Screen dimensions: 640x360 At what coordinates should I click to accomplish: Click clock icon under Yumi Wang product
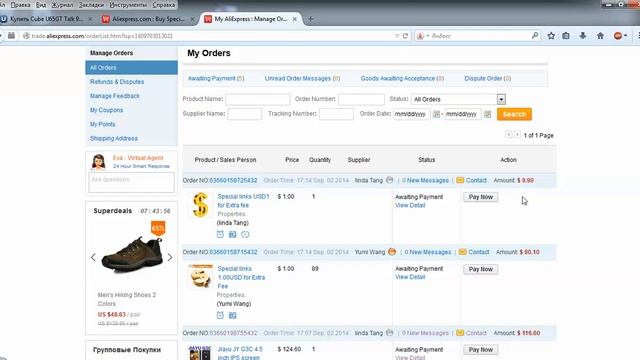(x=220, y=315)
